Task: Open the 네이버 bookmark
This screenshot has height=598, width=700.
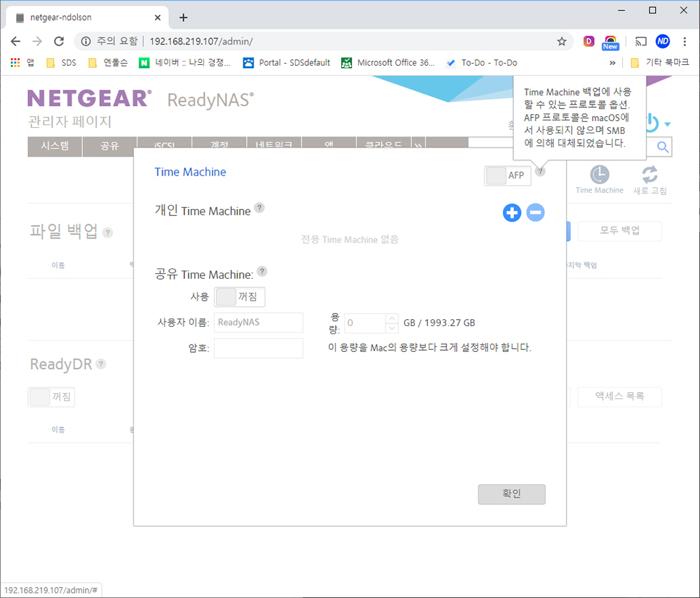Action: coord(185,62)
